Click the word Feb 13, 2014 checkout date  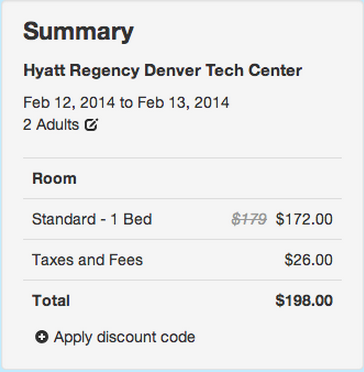(183, 103)
